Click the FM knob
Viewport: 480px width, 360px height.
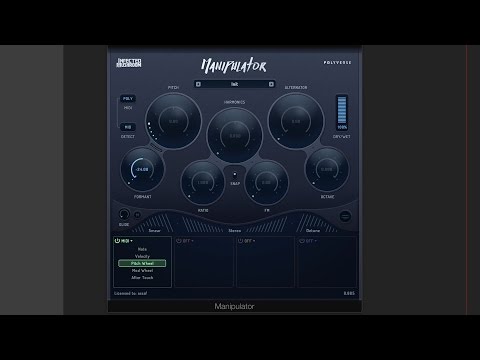pos(266,183)
